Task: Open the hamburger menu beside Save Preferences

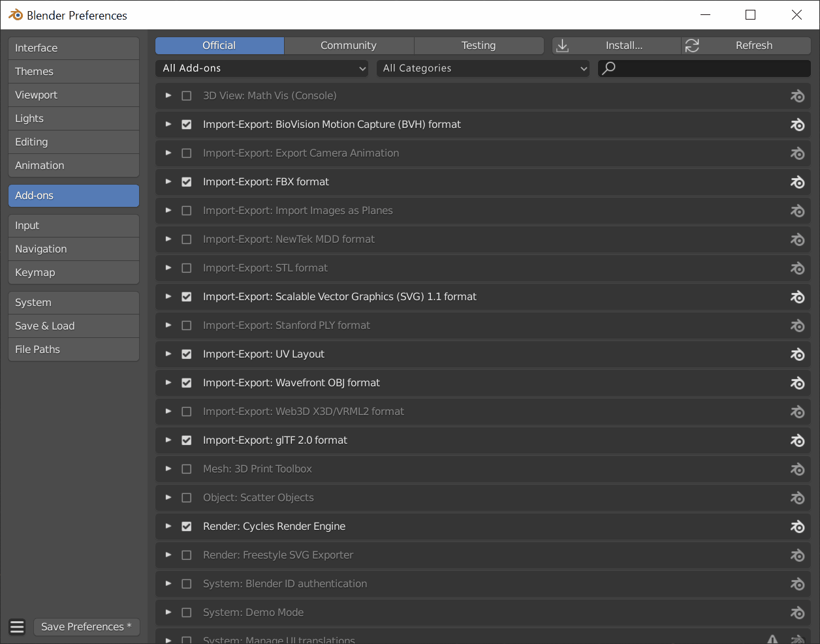Action: 18,627
